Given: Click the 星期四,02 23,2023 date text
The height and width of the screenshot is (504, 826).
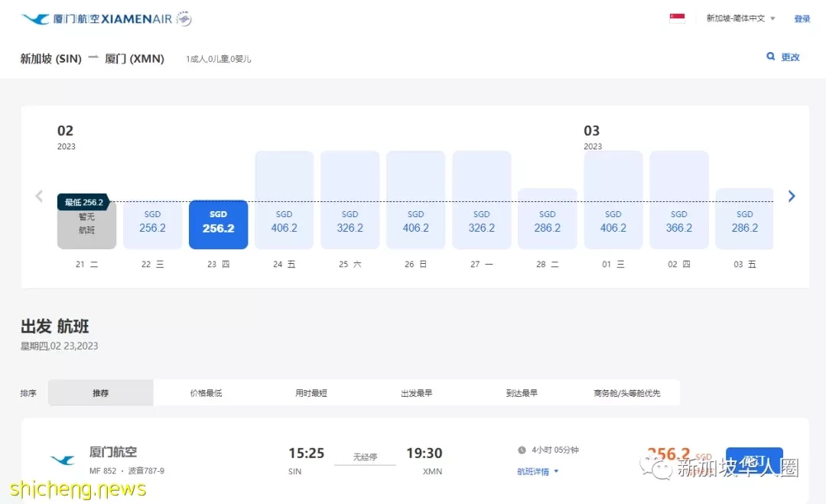Looking at the screenshot, I should click(x=59, y=346).
